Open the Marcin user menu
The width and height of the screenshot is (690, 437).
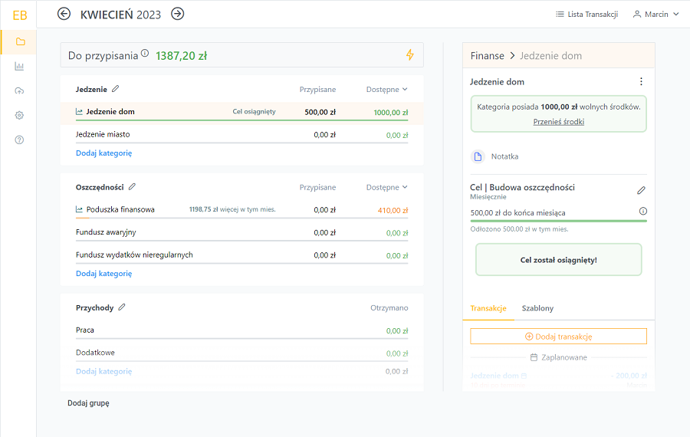(x=656, y=14)
